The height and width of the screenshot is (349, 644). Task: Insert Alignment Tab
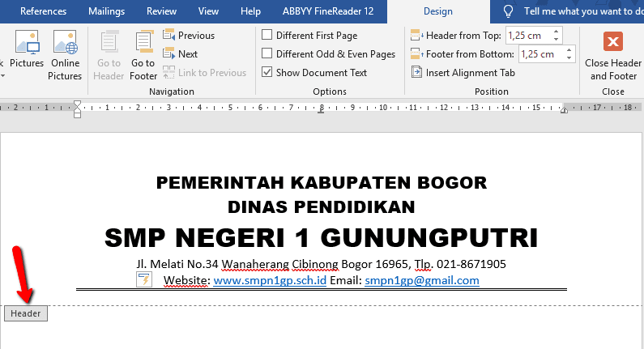tap(463, 73)
